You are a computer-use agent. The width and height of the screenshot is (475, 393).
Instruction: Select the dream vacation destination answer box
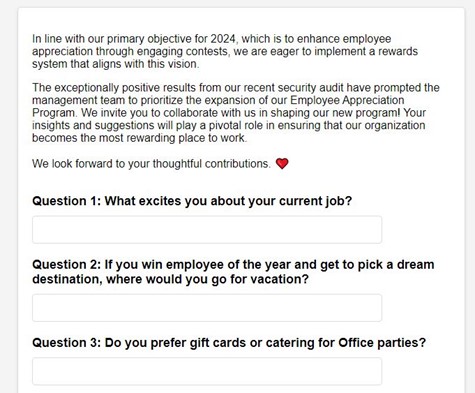click(x=207, y=308)
